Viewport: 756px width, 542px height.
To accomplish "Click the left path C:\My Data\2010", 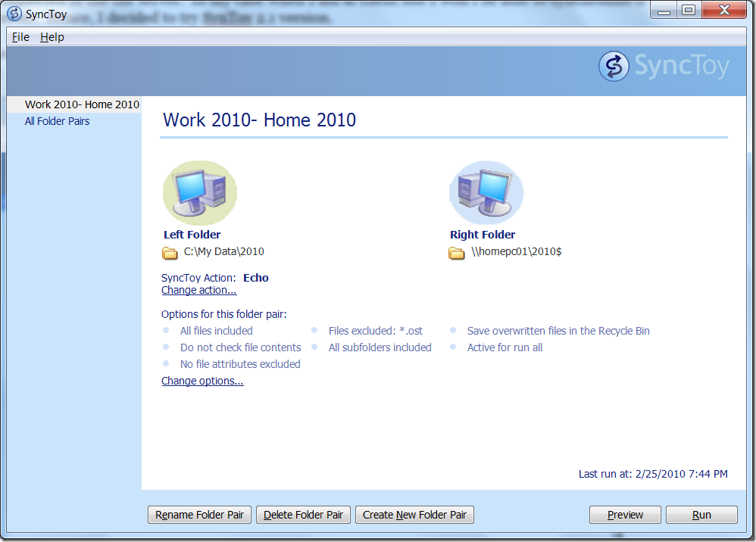I will (x=223, y=251).
